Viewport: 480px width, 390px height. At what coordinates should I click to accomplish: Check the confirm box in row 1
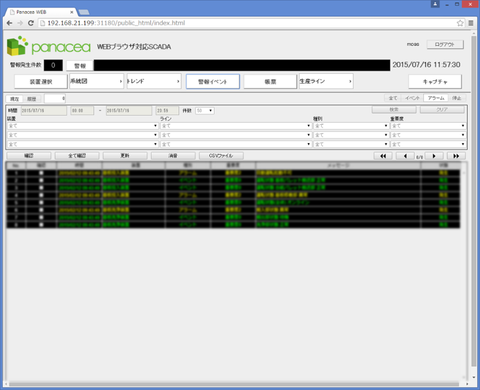[x=41, y=173]
